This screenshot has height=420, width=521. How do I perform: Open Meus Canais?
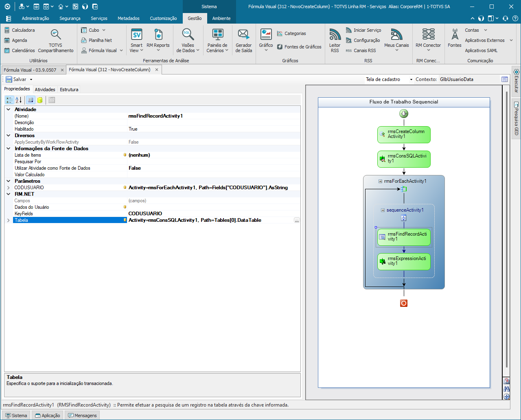pyautogui.click(x=396, y=41)
